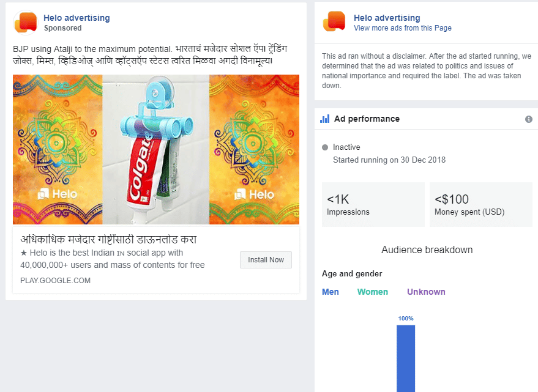Click the Helo logo beside the Sponsored post
This screenshot has width=538, height=392.
(x=25, y=23)
